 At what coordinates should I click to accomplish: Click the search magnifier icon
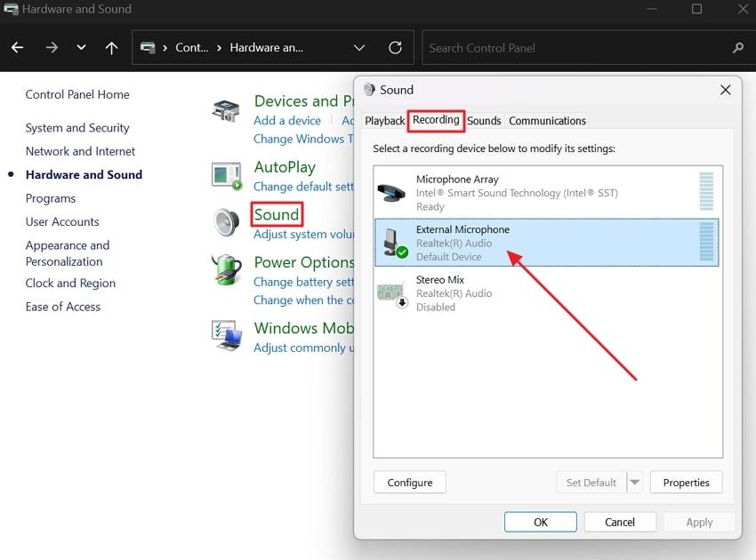click(x=737, y=48)
